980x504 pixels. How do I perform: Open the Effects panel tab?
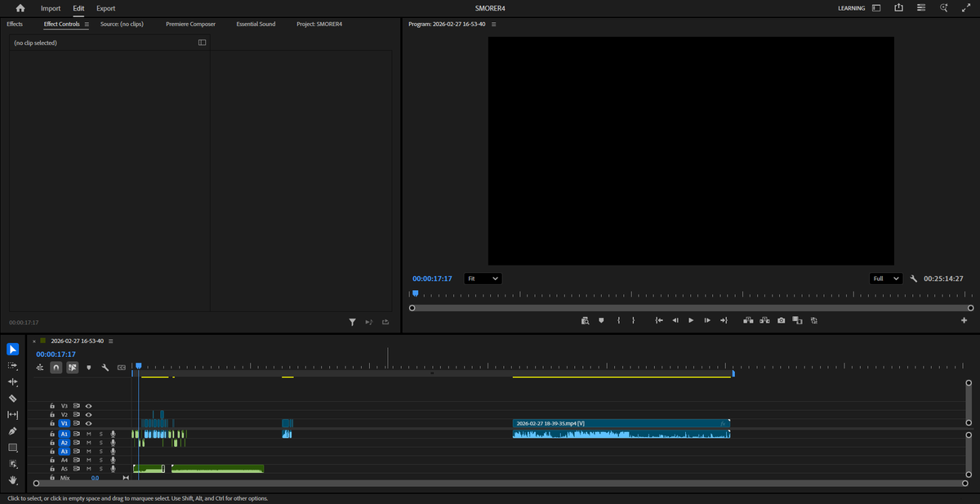point(15,25)
